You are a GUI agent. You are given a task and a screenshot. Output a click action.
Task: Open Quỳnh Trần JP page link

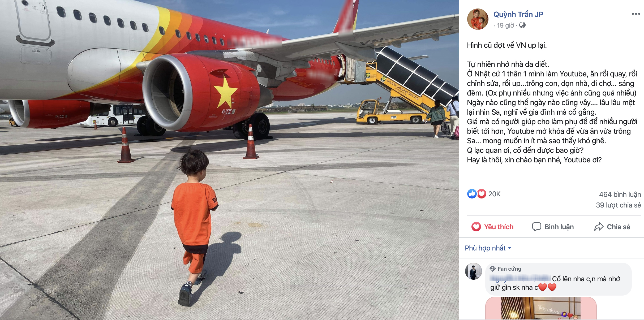[x=518, y=14]
